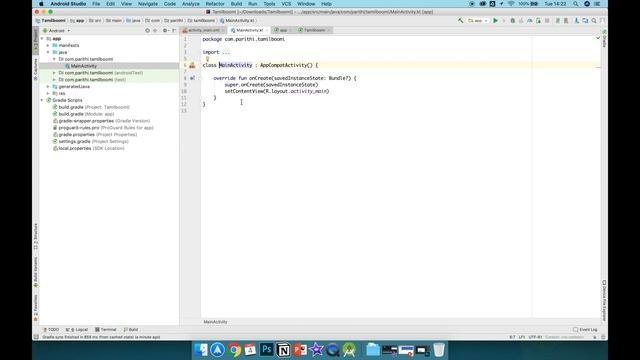Screen dimensions: 640x360
Task: Open iMovie star icon in the dock
Action: (x=316, y=350)
